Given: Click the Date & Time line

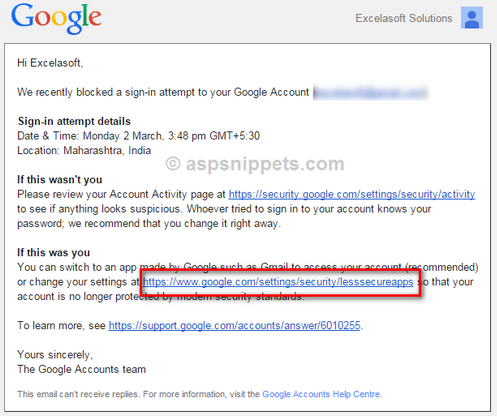Looking at the screenshot, I should pyautogui.click(x=138, y=136).
